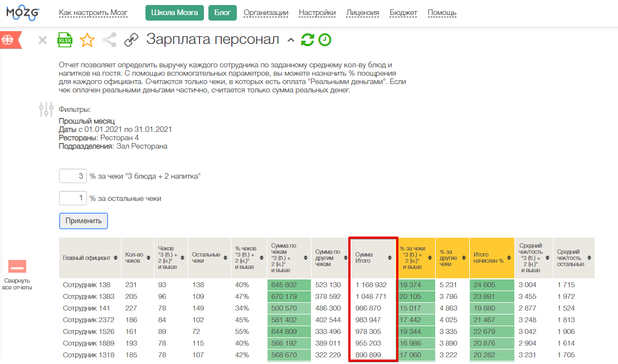
Task: Click the MOZG logo
Action: tap(22, 13)
